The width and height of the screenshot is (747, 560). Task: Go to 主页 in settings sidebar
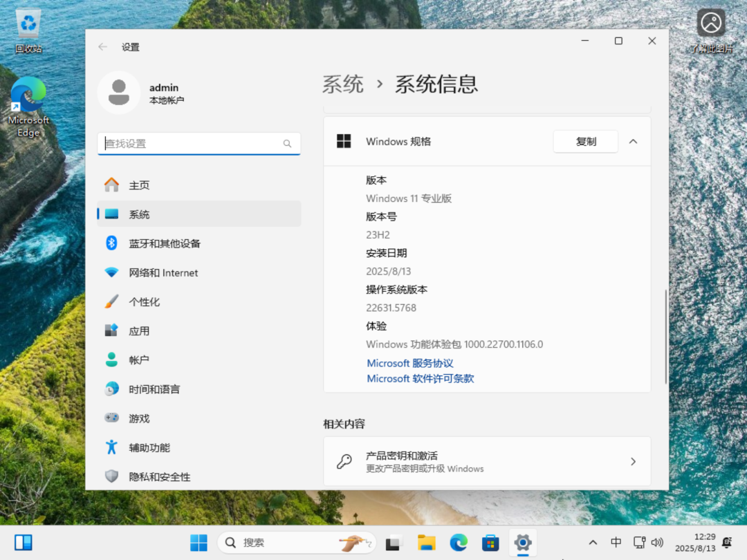139,185
